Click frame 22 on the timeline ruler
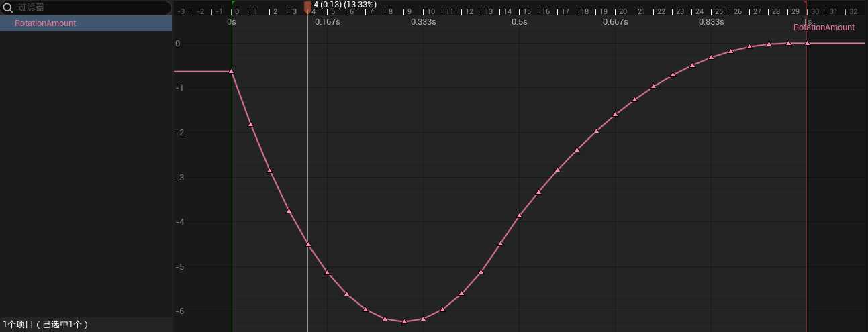The image size is (868, 332). (661, 11)
